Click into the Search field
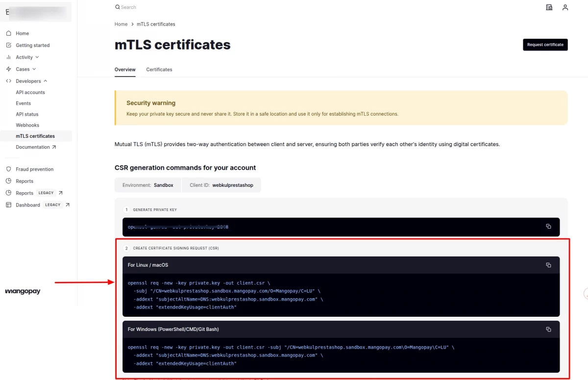This screenshot has width=588, height=380. pyautogui.click(x=129, y=7)
